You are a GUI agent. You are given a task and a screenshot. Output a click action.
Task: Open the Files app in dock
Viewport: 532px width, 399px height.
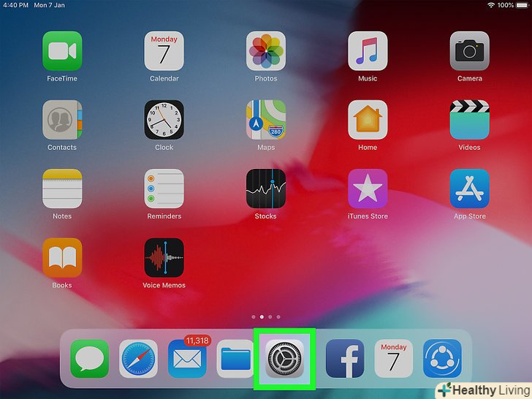click(x=236, y=359)
